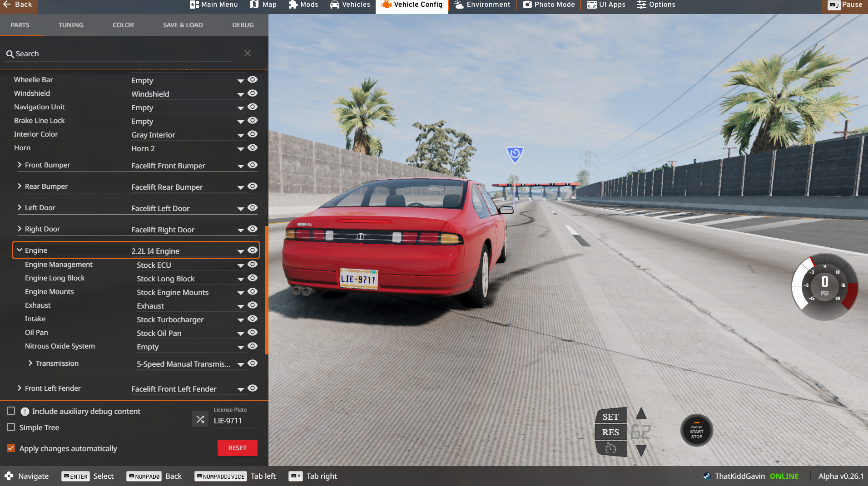Click cruise control RES button
This screenshot has width=868, height=486.
610,432
